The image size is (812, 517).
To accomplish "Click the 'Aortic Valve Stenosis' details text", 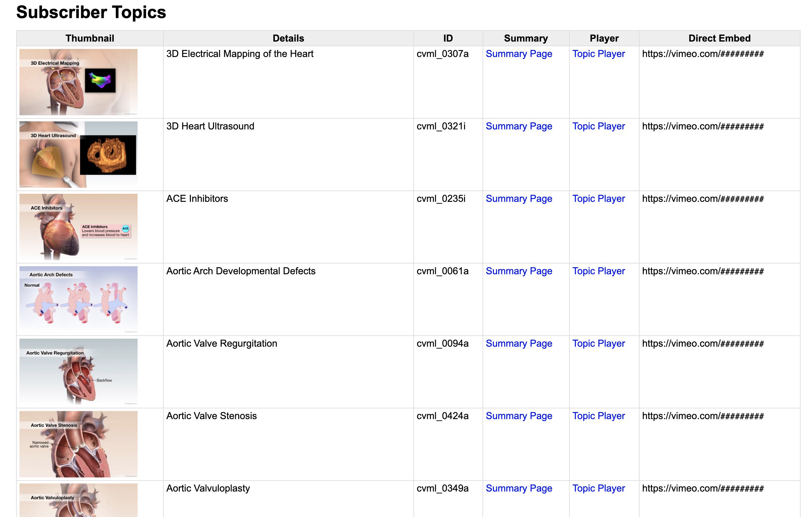I will click(211, 416).
